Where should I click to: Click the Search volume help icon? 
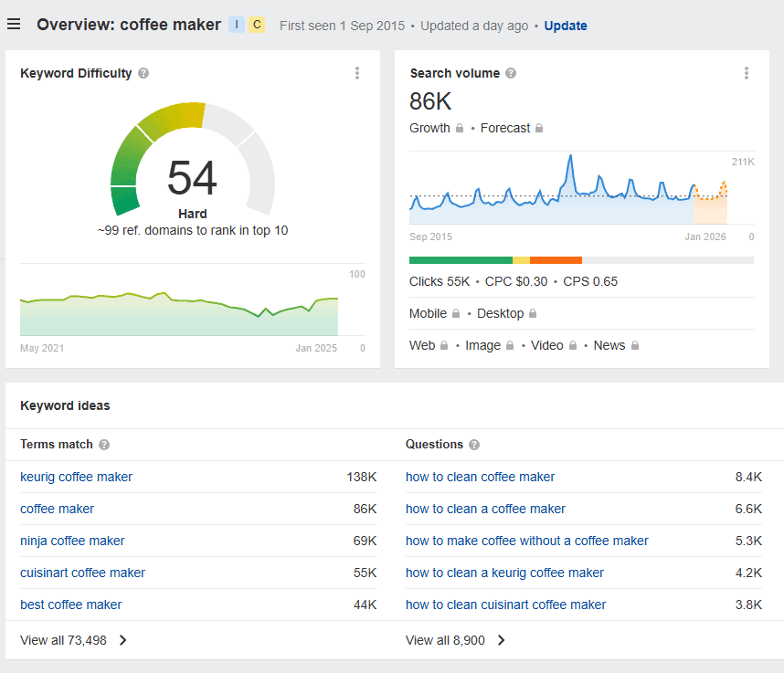coord(510,73)
